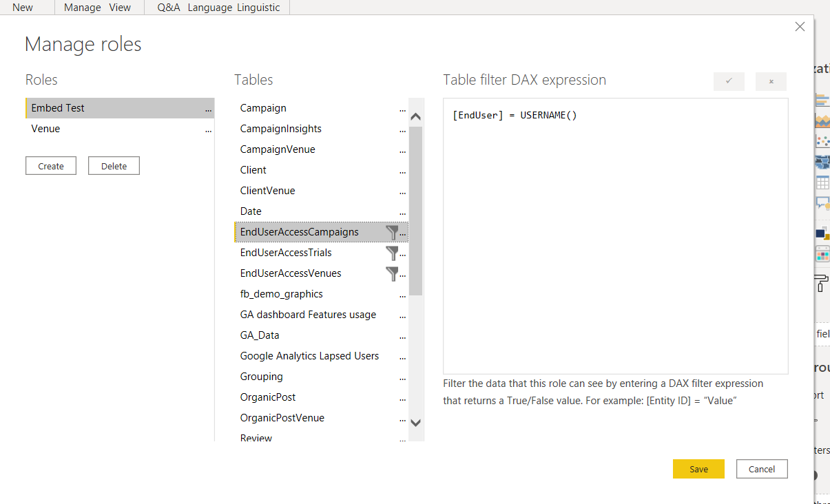Screen dimensions: 830x504
Task: Open ellipsis menu for EndUserAccessCampaigns table
Action: 404,233
